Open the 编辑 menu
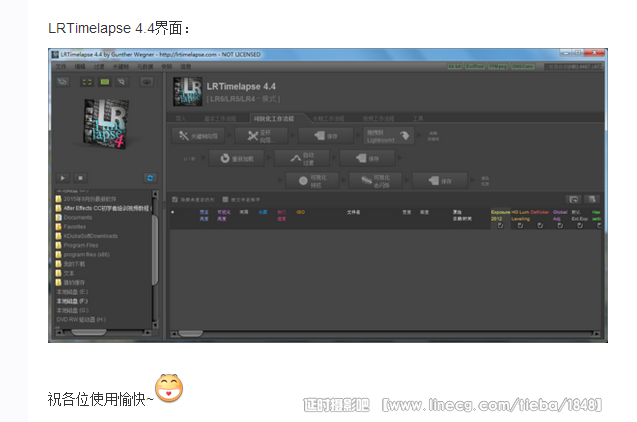 pyautogui.click(x=80, y=67)
